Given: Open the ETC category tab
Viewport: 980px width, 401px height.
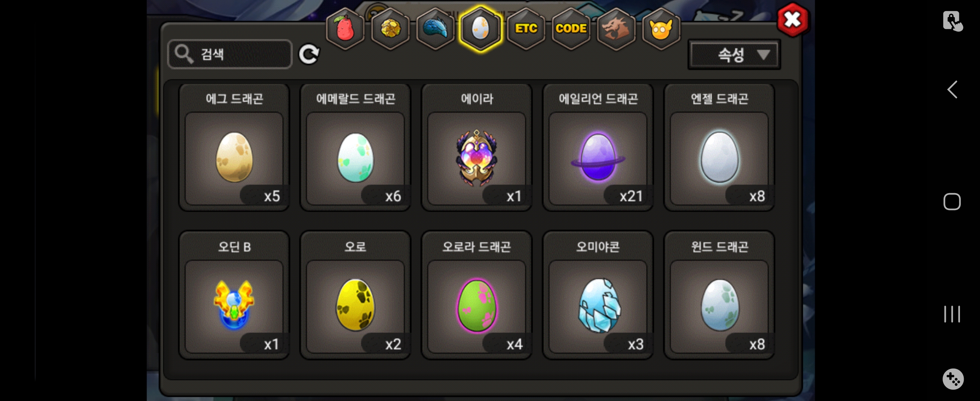Looking at the screenshot, I should coord(526,29).
